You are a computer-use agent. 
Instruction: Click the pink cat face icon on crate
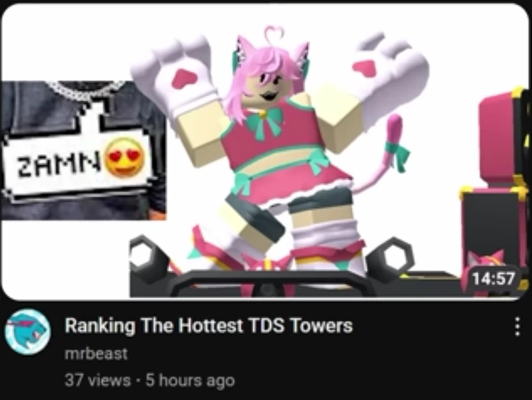485,262
